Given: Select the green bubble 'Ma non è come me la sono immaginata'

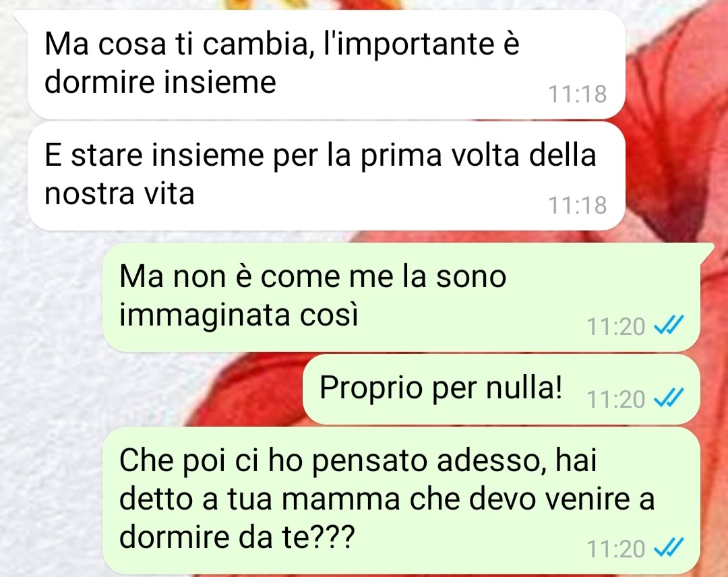Looking at the screenshot, I should pos(401,297).
